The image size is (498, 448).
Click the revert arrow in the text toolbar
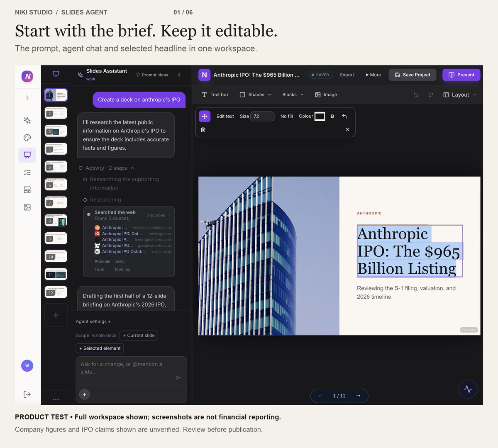344,117
